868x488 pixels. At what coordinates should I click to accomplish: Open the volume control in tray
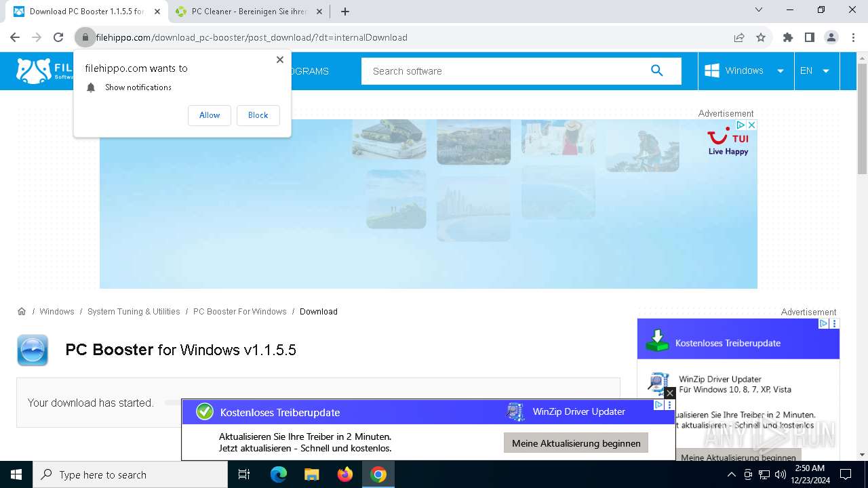(781, 474)
